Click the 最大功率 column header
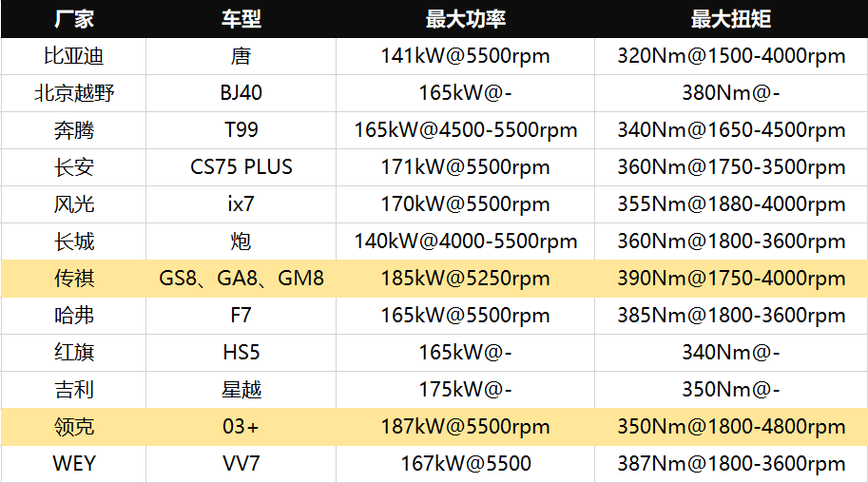868x483 pixels. pyautogui.click(x=465, y=19)
